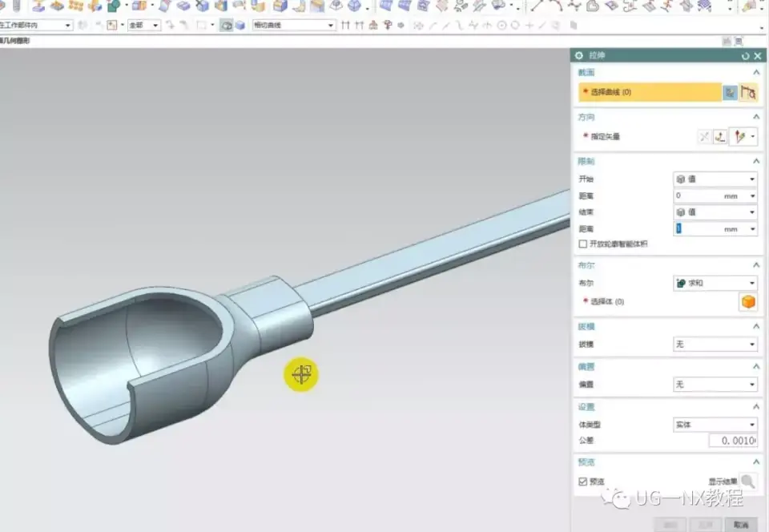Click the stop-at-intersection icon right of 相切曲线
This screenshot has height=532, width=769.
345,25
